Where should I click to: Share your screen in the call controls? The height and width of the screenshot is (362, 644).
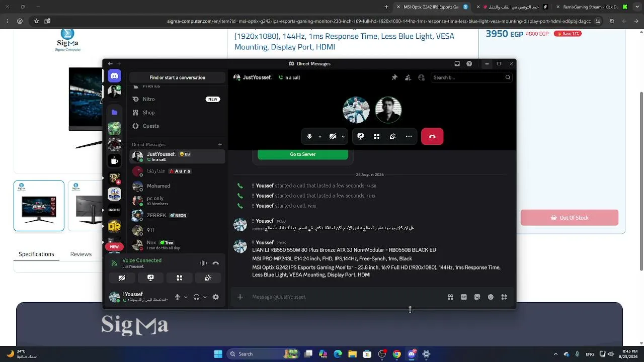(x=360, y=136)
